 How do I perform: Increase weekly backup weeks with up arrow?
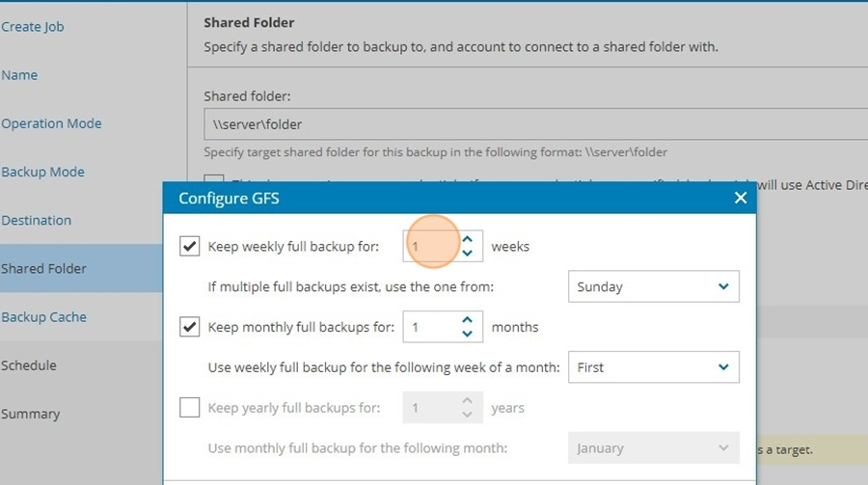tap(467, 239)
